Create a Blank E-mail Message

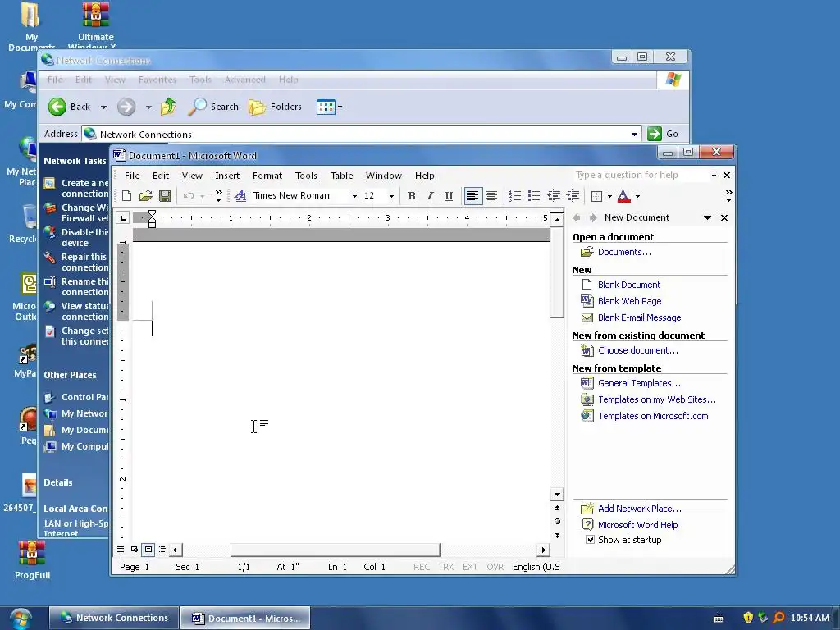click(x=639, y=317)
